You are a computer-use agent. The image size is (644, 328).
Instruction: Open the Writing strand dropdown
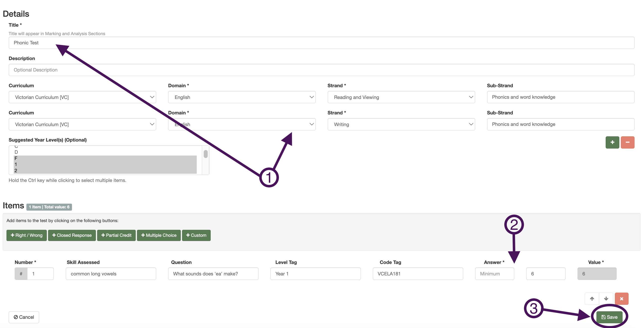401,124
